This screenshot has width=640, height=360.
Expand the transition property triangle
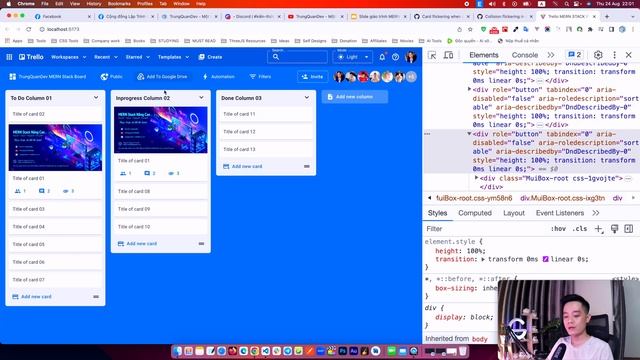pos(483,259)
